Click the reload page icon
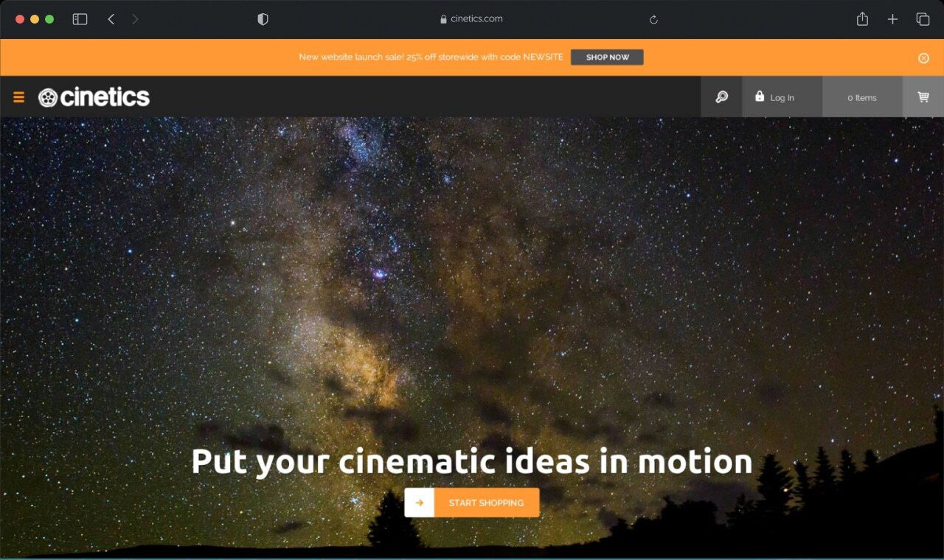Screen dimensions: 944x560 tap(653, 20)
